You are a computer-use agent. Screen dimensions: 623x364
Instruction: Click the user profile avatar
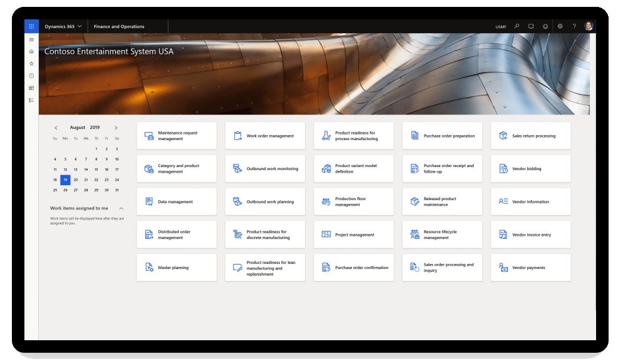(x=589, y=26)
